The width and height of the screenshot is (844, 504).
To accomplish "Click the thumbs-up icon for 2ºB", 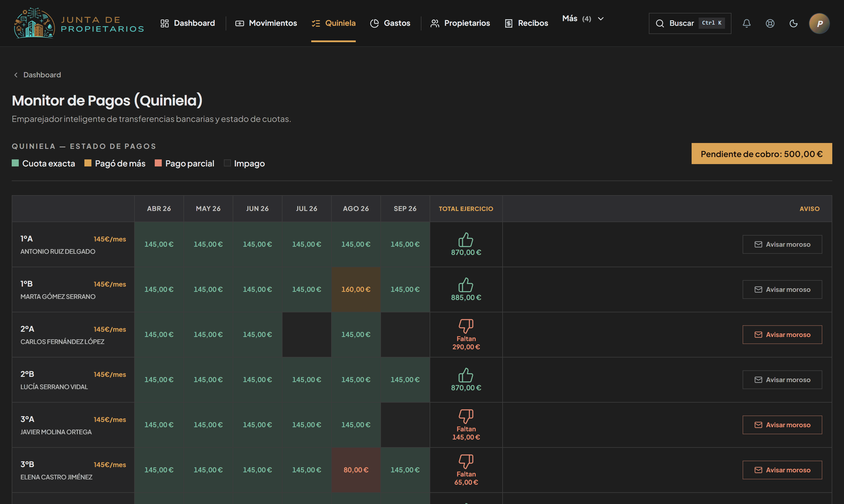I will click(466, 375).
